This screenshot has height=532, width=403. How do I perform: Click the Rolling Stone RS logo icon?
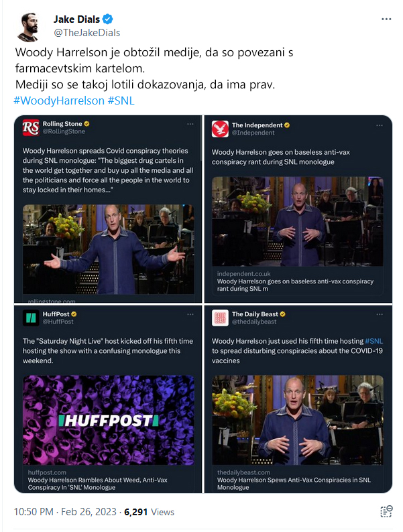31,127
